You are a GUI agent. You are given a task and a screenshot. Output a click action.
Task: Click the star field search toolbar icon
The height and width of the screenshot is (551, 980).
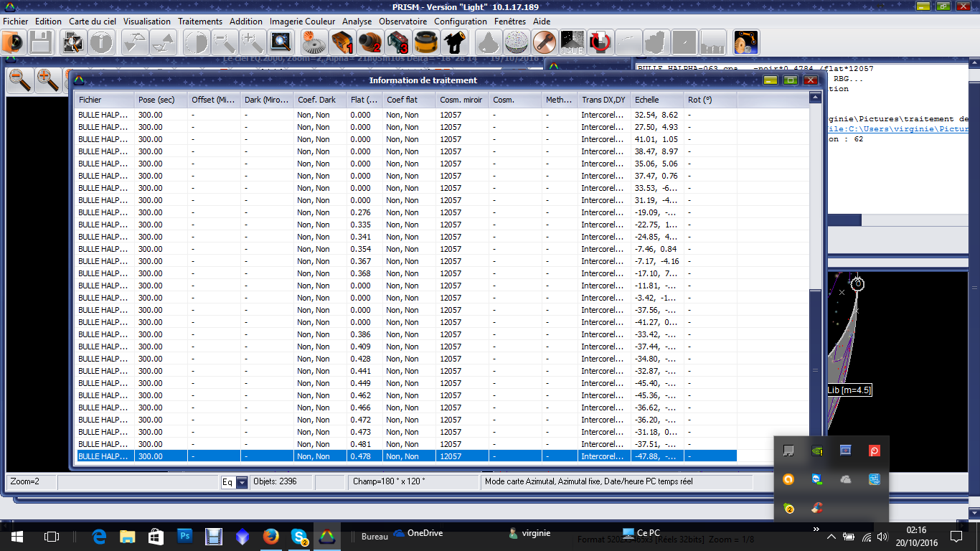[280, 43]
